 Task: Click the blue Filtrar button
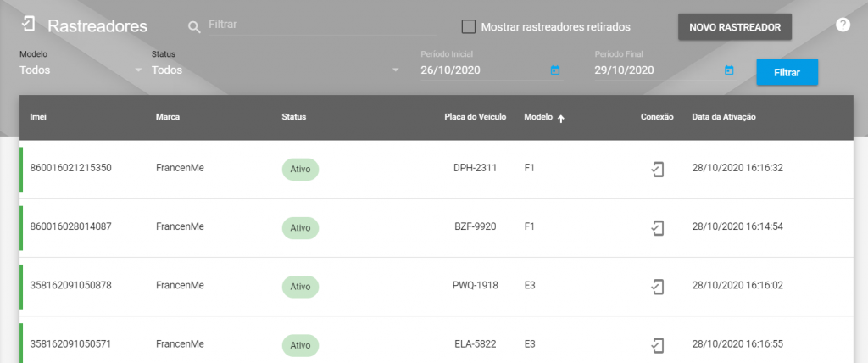tap(787, 72)
